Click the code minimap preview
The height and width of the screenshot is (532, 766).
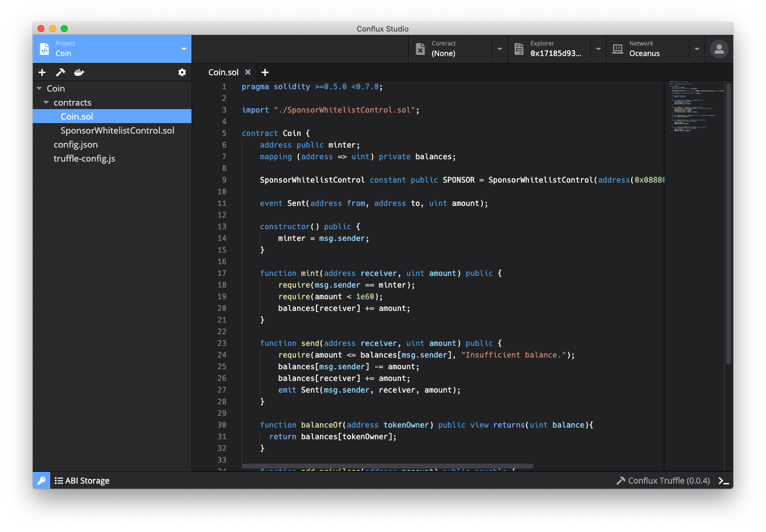point(695,108)
